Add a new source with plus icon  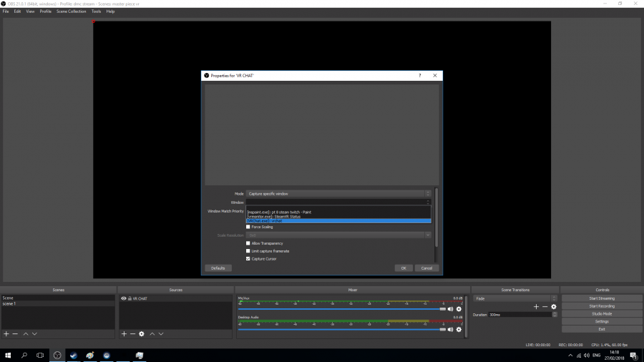coord(124,333)
